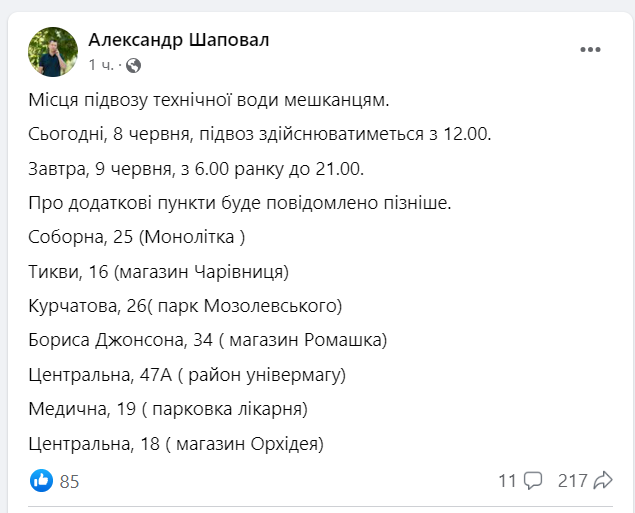Show the 217 shares count

[x=572, y=481]
